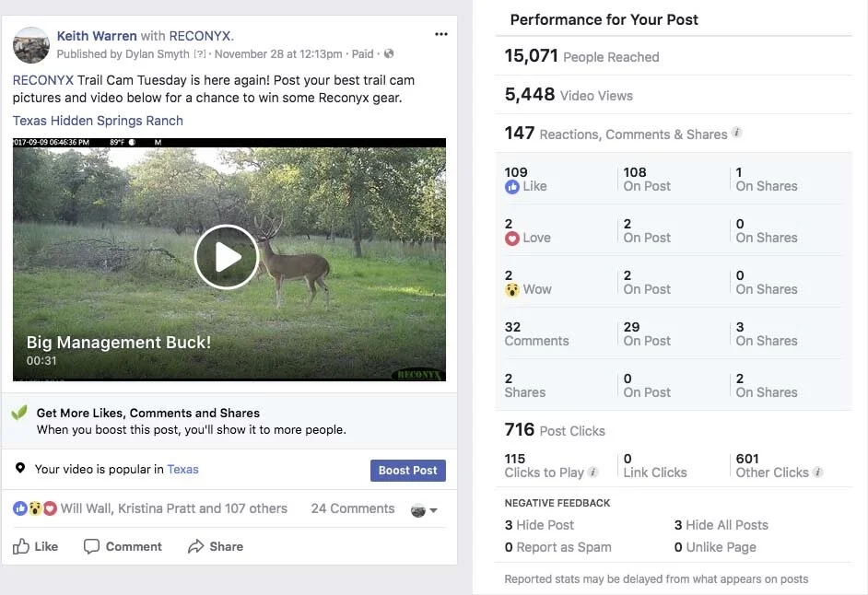Click the Love heart reaction under post
Image resolution: width=868 pixels, height=595 pixels.
[x=50, y=508]
